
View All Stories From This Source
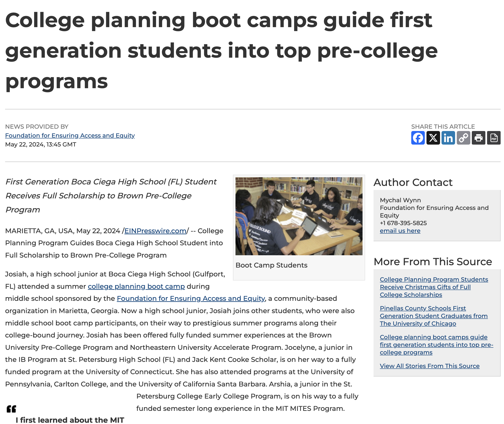coord(429,366)
